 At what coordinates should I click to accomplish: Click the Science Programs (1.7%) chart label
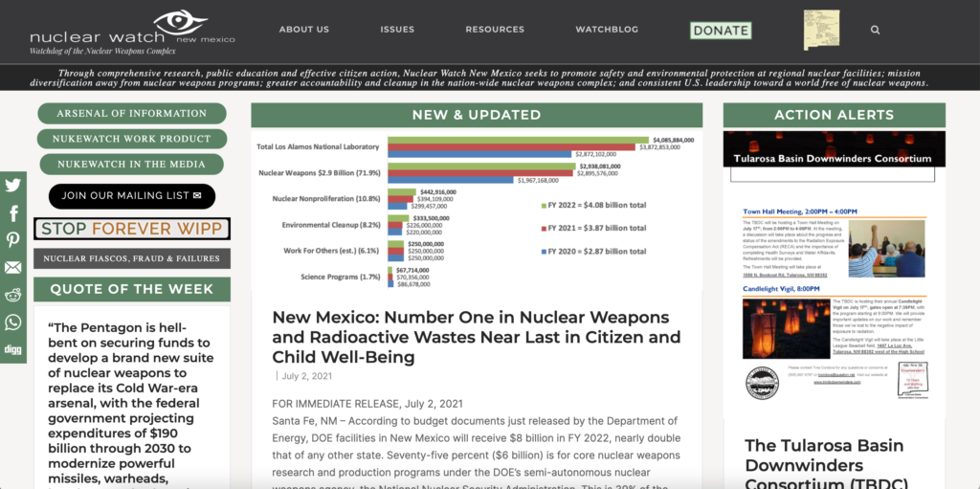[x=340, y=277]
